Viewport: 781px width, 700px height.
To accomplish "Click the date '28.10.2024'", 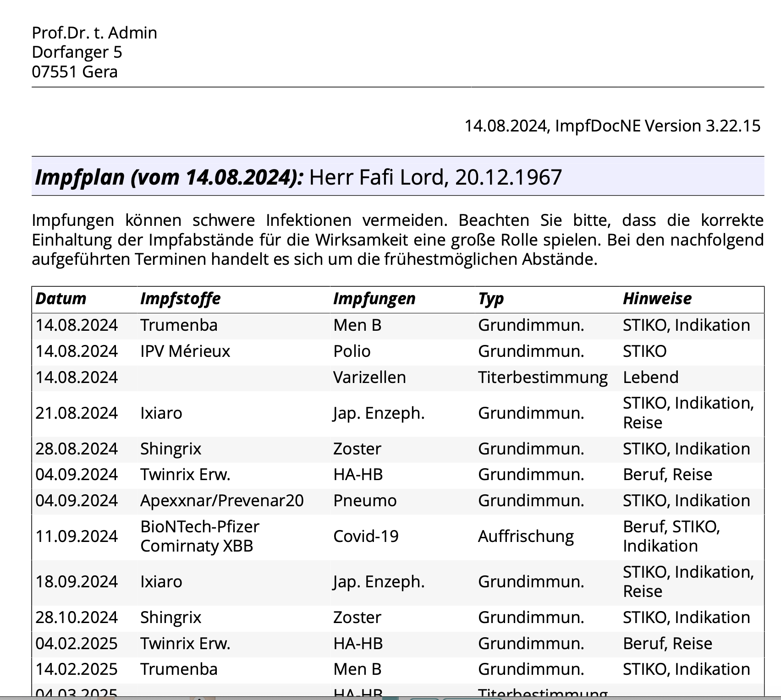I will coord(77,618).
